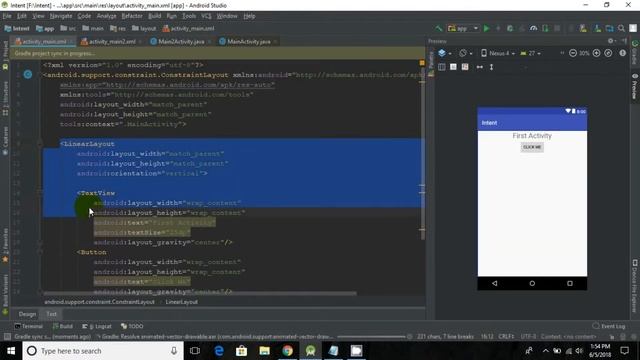Click the Intent breadcrumb in navigation bar
The width and height of the screenshot is (640, 360).
coord(17,29)
